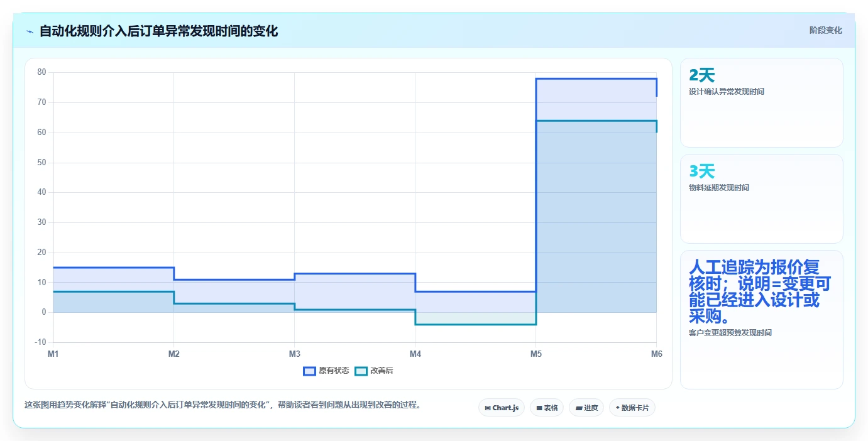Click the 客户变更超预算发现时间 label
The height and width of the screenshot is (441, 868).
(730, 333)
